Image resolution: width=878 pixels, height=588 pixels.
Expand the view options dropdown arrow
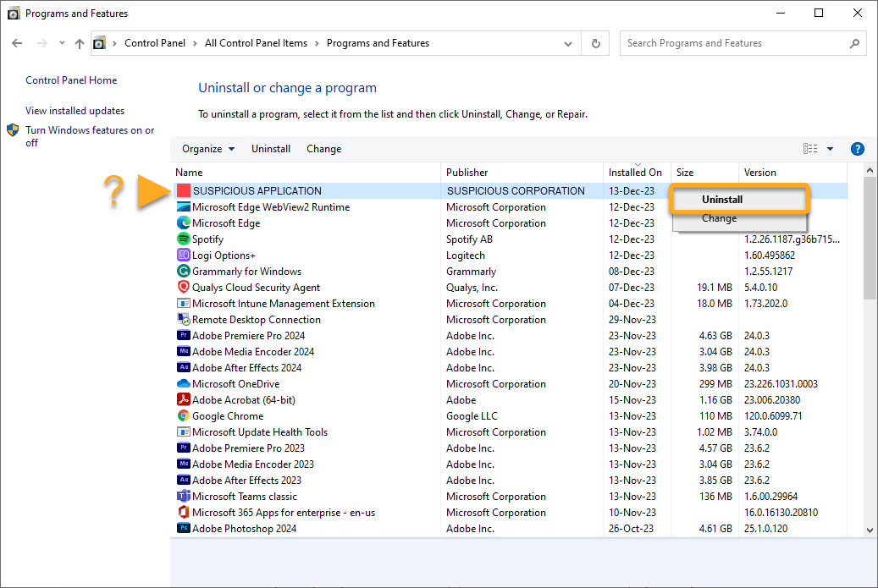point(830,149)
